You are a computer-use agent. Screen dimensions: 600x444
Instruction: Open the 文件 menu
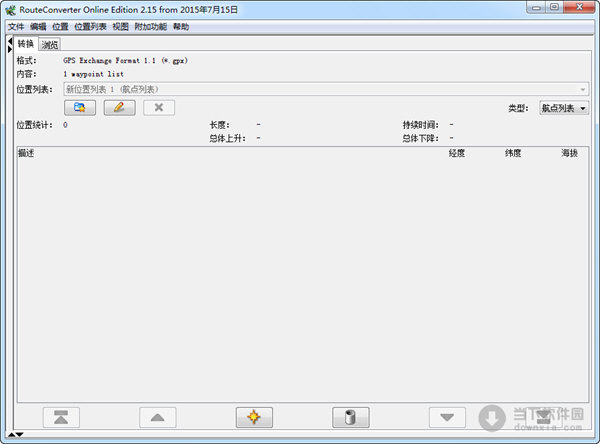coord(16,26)
